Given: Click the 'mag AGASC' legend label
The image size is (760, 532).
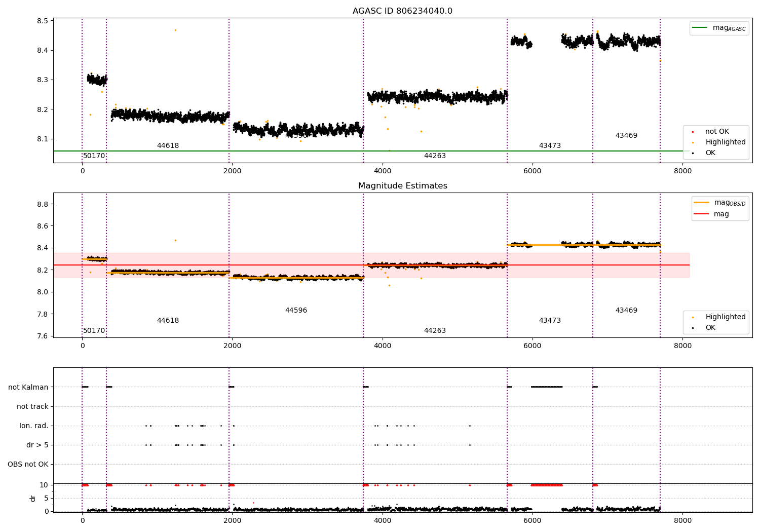Looking at the screenshot, I should click(729, 28).
